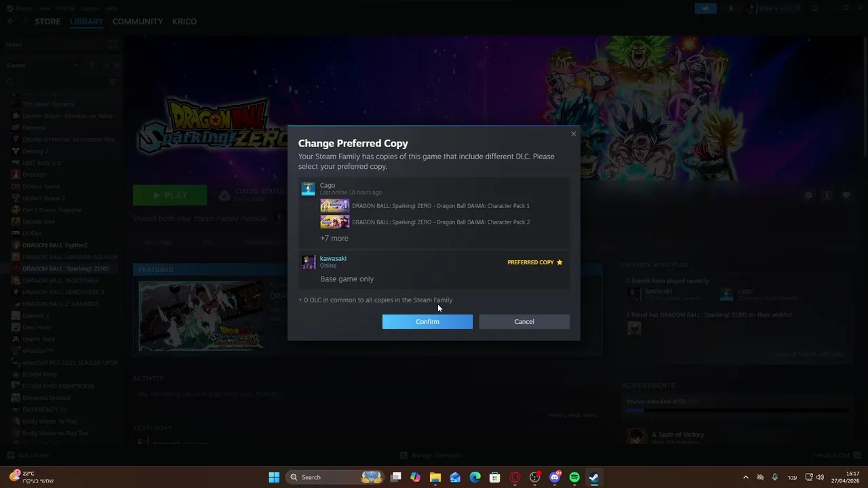
Task: Open the game info icon
Action: 827,195
